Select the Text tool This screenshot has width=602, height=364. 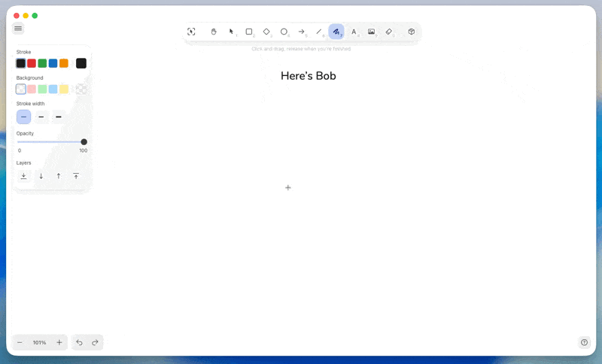(x=354, y=32)
